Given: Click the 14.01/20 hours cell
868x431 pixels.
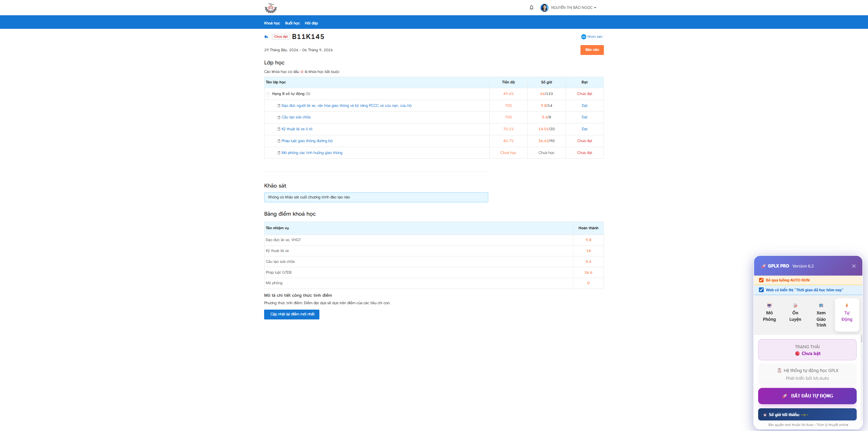Looking at the screenshot, I should (546, 129).
